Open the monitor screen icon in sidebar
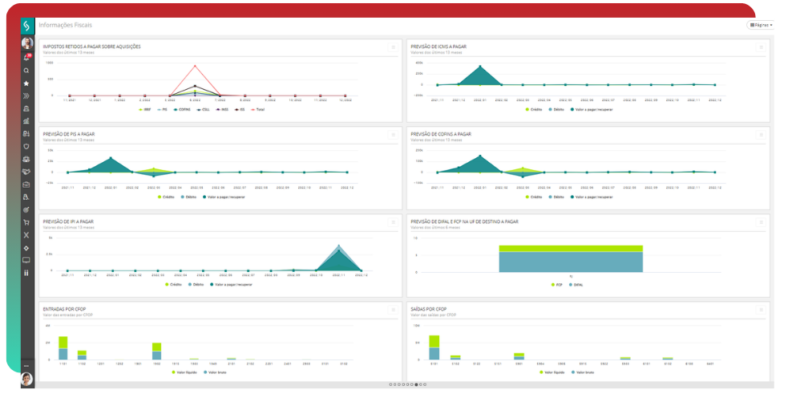The image size is (800, 394). 27,260
